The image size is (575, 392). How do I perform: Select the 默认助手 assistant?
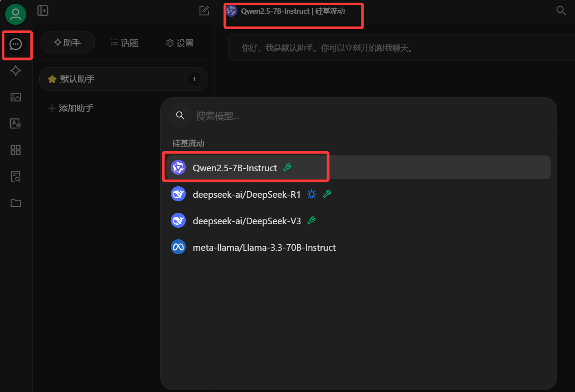coord(124,79)
